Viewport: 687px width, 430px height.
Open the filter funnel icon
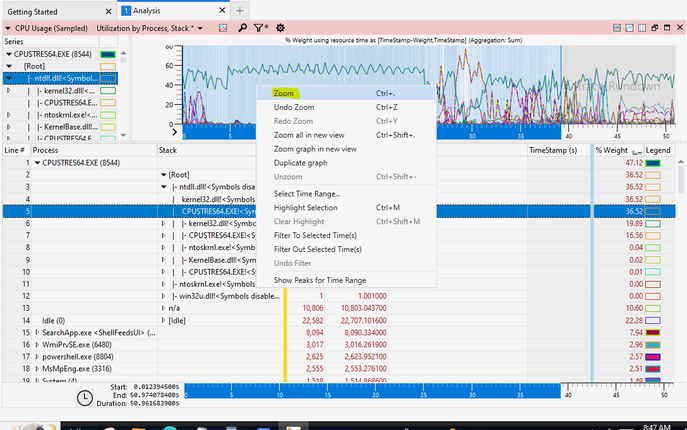click(261, 28)
